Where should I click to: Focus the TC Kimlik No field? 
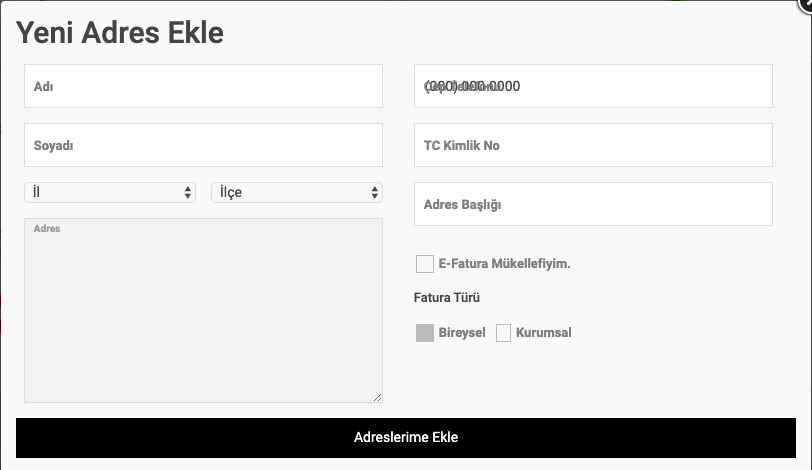(x=593, y=145)
